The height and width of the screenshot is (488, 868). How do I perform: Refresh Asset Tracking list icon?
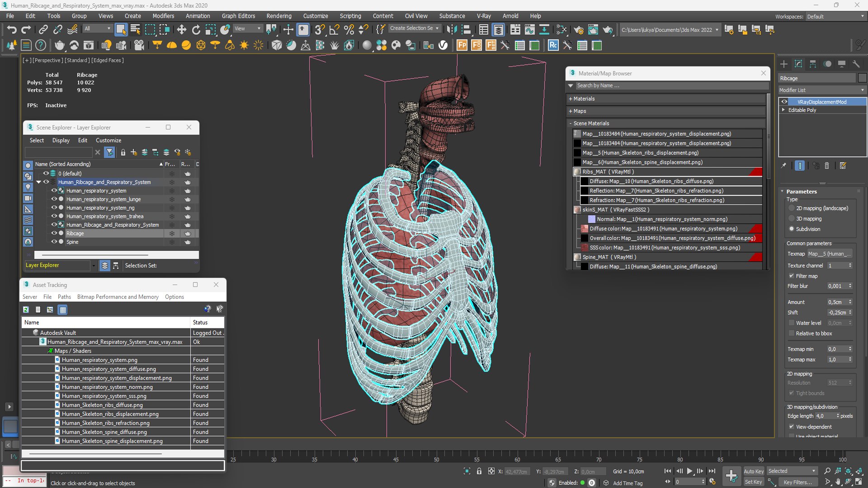[x=26, y=310]
